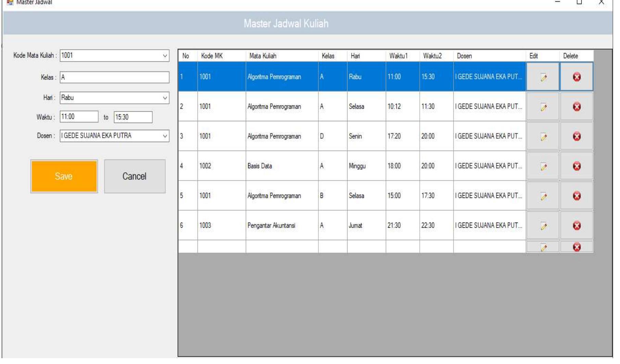Edit row 3 Senin class D
This screenshot has width=620, height=364.
coord(543,137)
